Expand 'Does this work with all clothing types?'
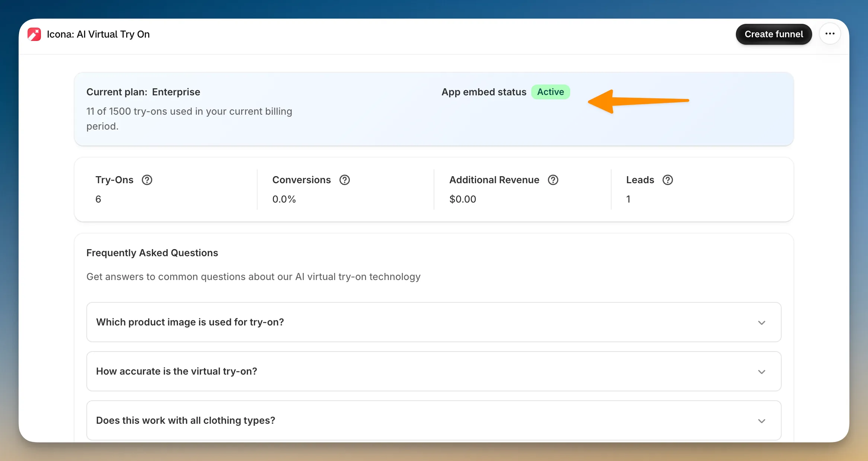This screenshot has width=868, height=461. (x=434, y=420)
